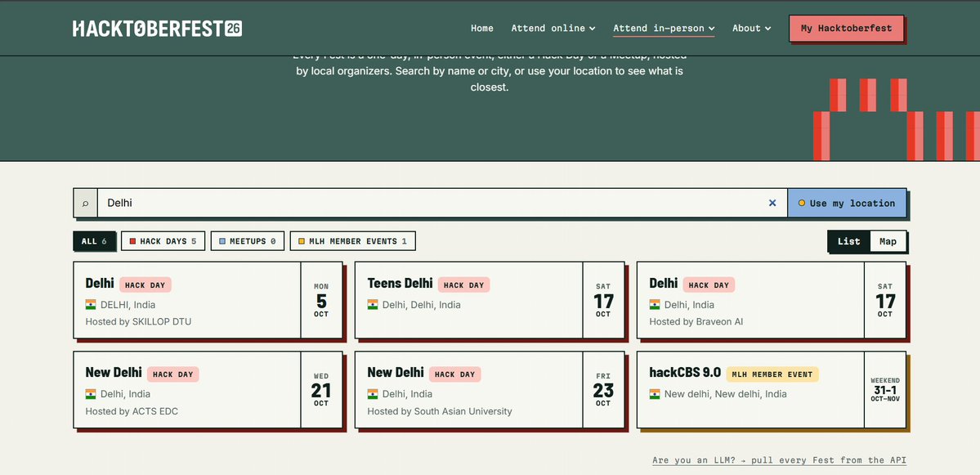Viewport: 980px width, 475px height.
Task: Follow the pull every Fest from API link
Action: click(779, 460)
